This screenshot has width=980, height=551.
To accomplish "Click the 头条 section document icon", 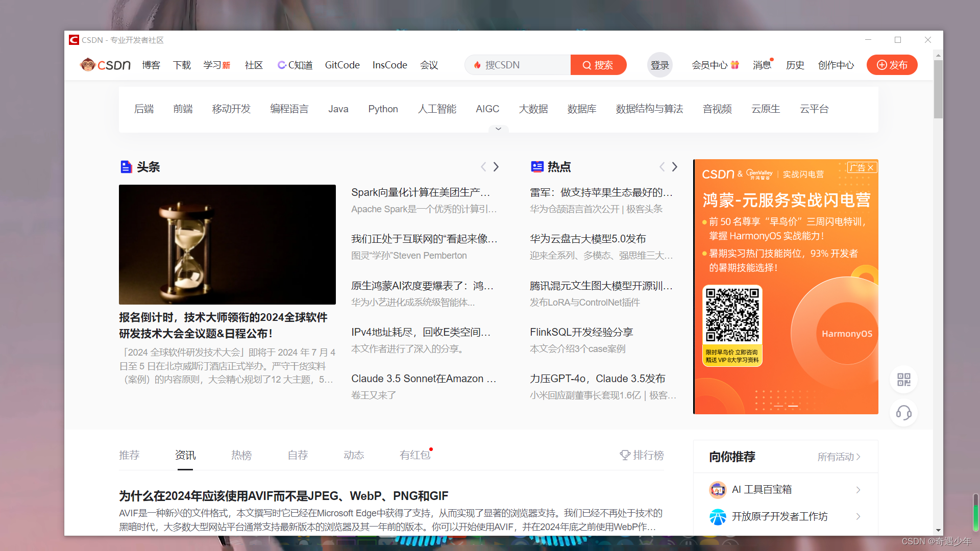I will [x=126, y=167].
